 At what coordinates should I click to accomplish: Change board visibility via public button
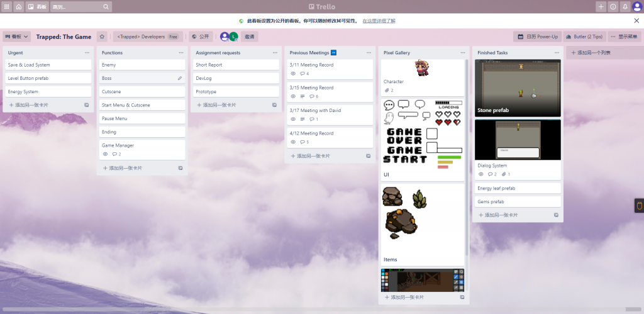pos(201,36)
